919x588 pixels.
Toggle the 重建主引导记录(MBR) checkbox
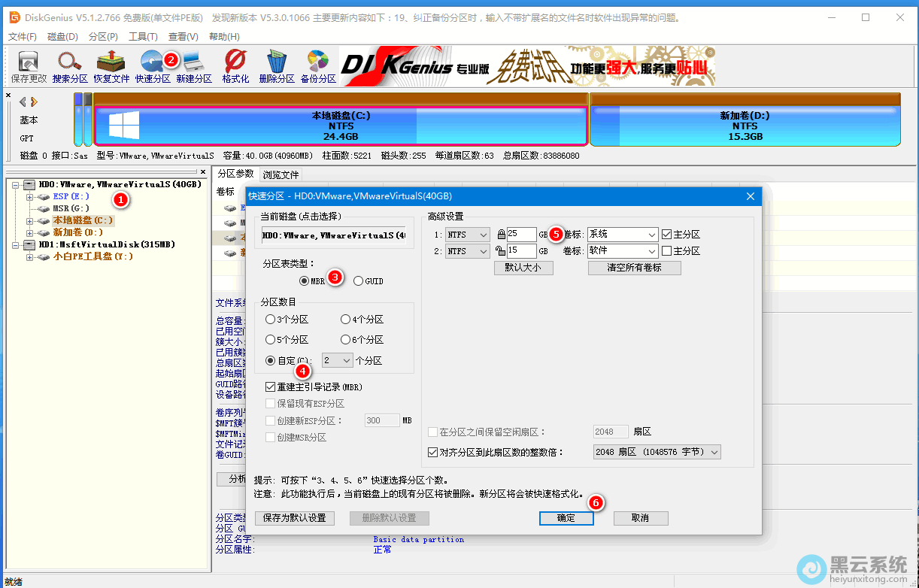point(271,387)
